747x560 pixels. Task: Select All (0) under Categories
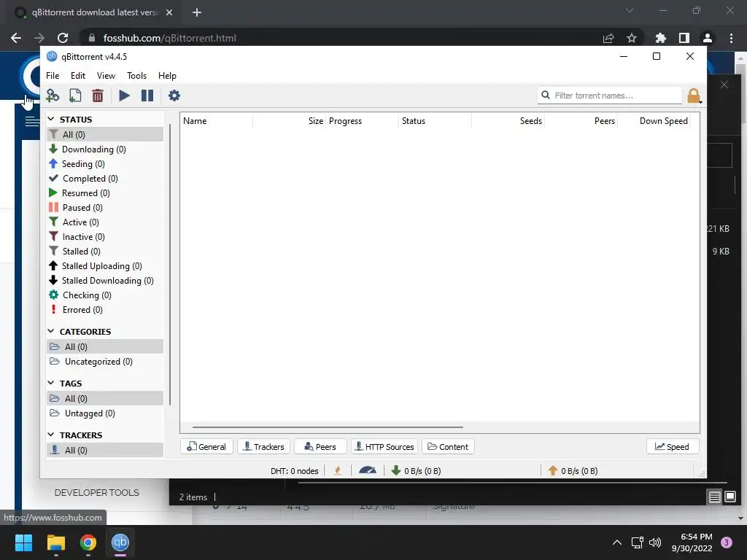[x=105, y=346]
